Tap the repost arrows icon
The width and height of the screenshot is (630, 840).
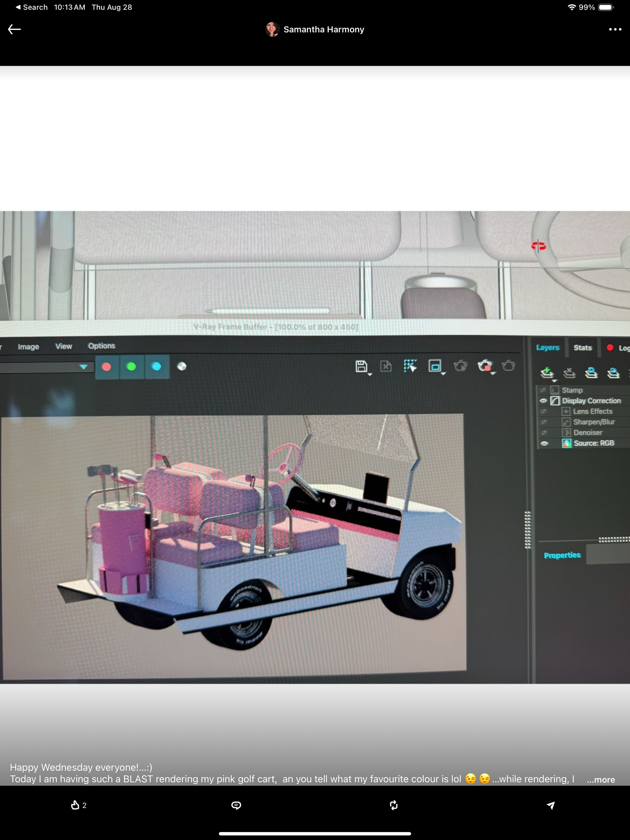pos(394,805)
